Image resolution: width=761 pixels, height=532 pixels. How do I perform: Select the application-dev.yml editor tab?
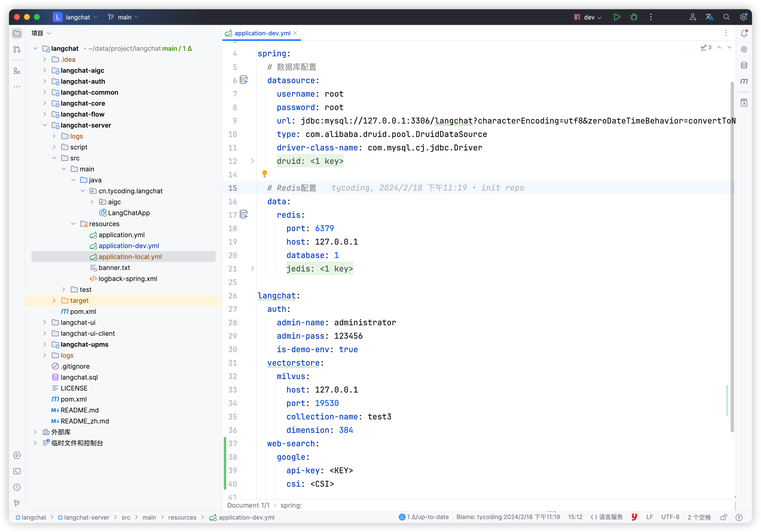click(262, 33)
